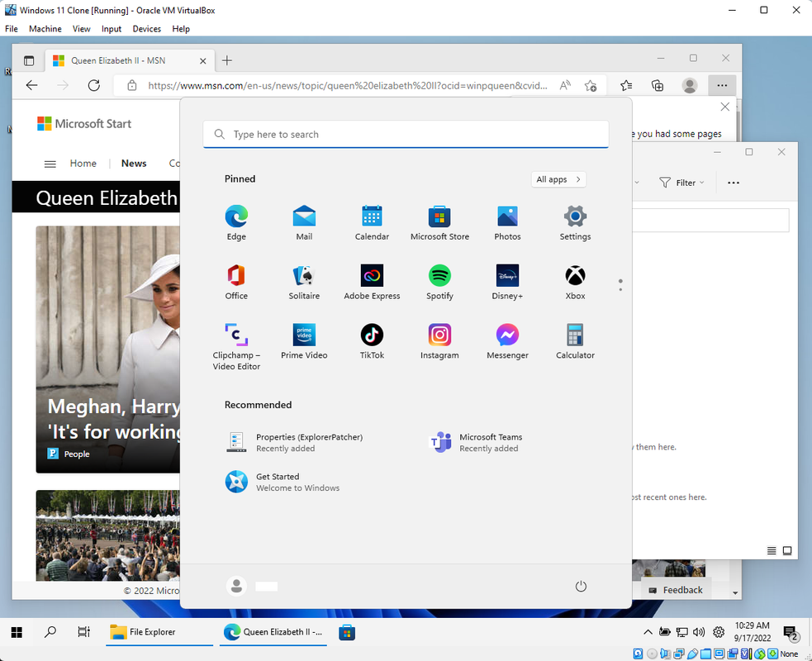Open File Explorer See more ellipsis

click(x=734, y=183)
